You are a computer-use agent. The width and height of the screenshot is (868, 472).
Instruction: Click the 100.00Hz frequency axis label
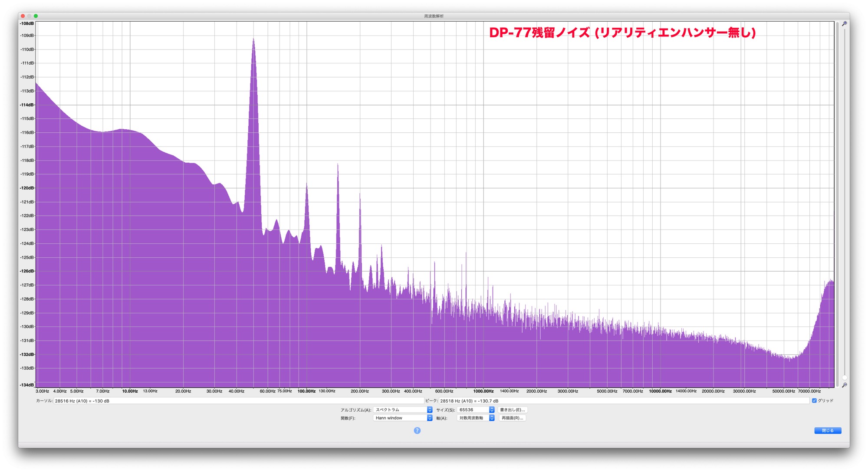[x=306, y=391]
